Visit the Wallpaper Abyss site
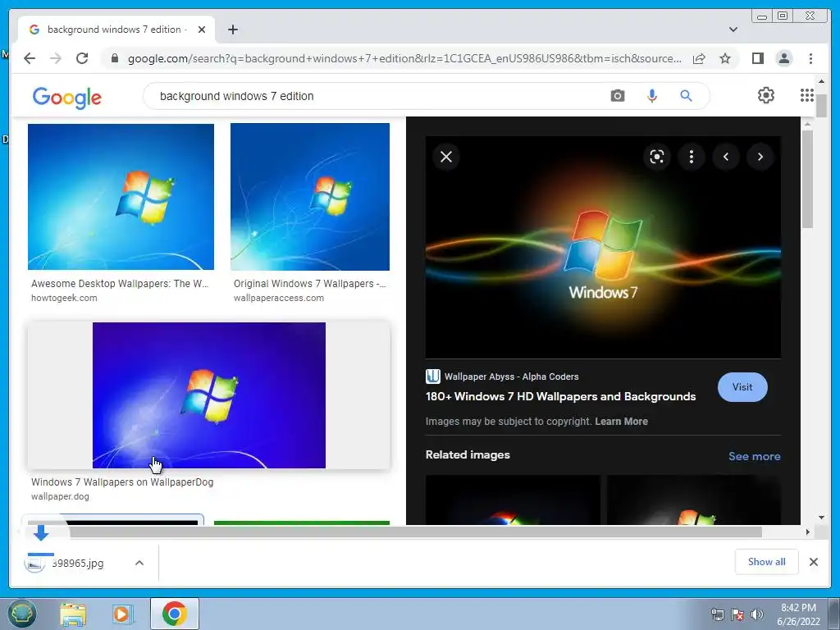The height and width of the screenshot is (630, 840). point(742,387)
